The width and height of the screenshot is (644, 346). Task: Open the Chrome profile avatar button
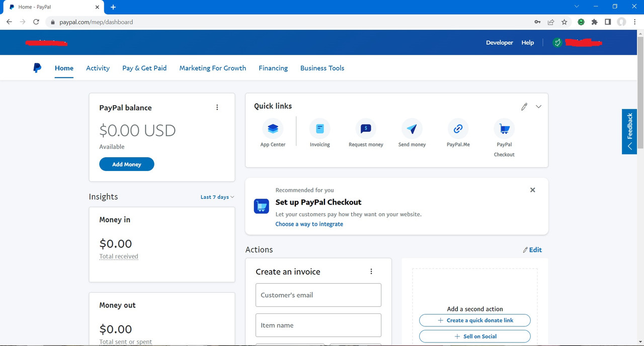tap(621, 22)
